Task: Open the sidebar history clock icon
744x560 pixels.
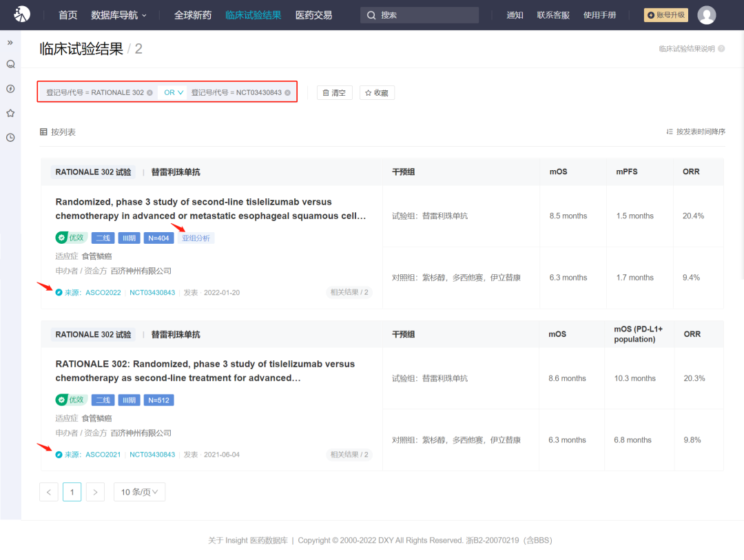Action: point(10,138)
